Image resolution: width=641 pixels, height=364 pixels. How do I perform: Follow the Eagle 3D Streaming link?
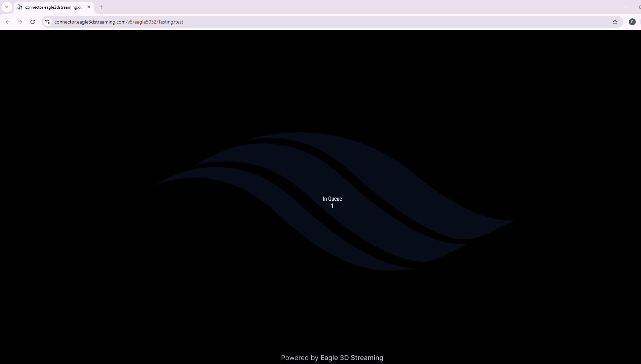coord(351,358)
